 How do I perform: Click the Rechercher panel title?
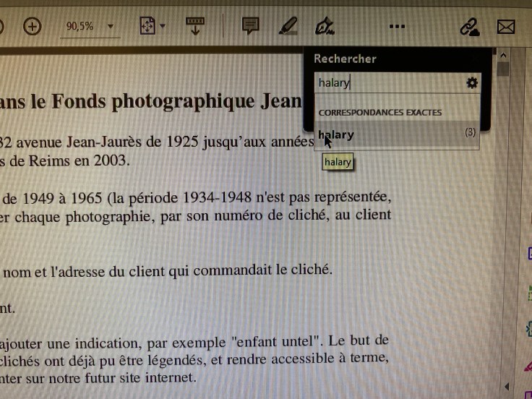coord(345,59)
